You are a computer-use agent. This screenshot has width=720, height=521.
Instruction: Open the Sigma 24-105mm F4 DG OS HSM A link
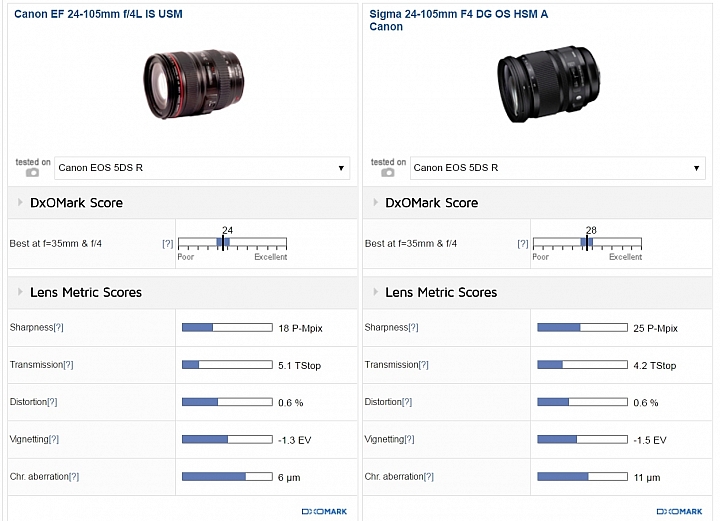click(x=459, y=15)
